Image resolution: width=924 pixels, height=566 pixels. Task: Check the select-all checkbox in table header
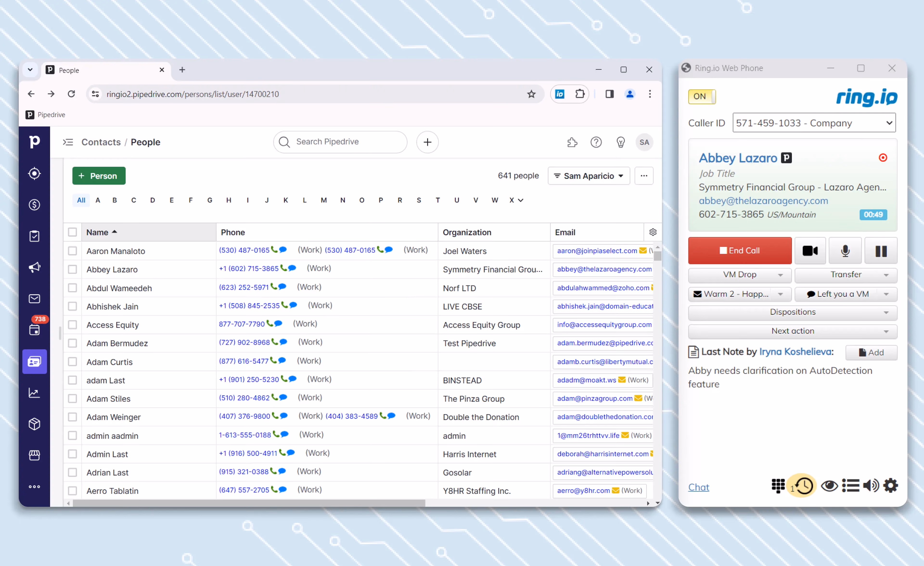(x=72, y=232)
